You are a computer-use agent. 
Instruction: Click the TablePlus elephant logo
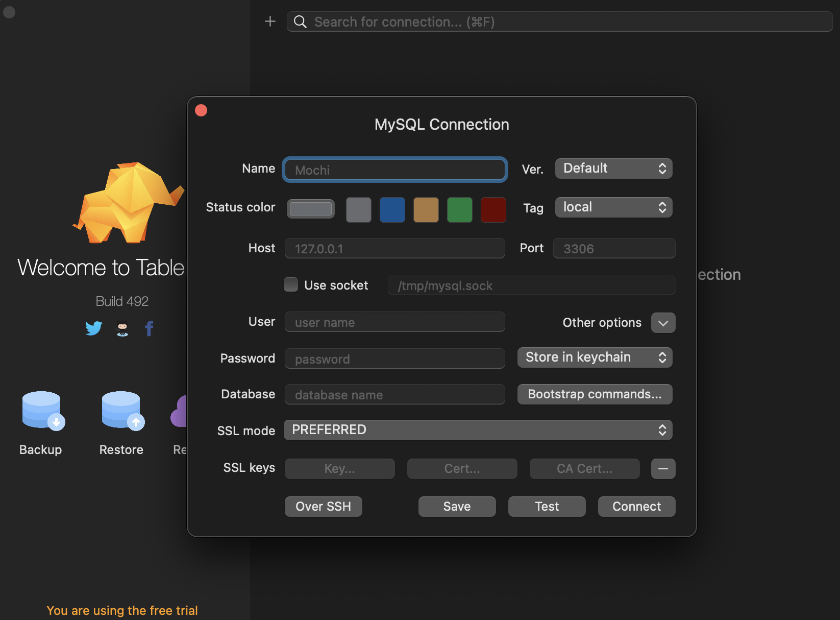129,202
